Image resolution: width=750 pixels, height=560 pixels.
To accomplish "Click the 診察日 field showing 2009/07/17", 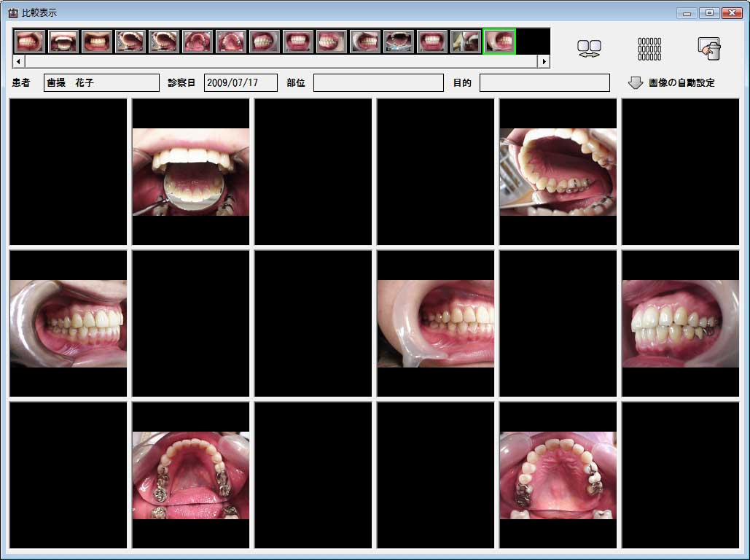I will [241, 83].
